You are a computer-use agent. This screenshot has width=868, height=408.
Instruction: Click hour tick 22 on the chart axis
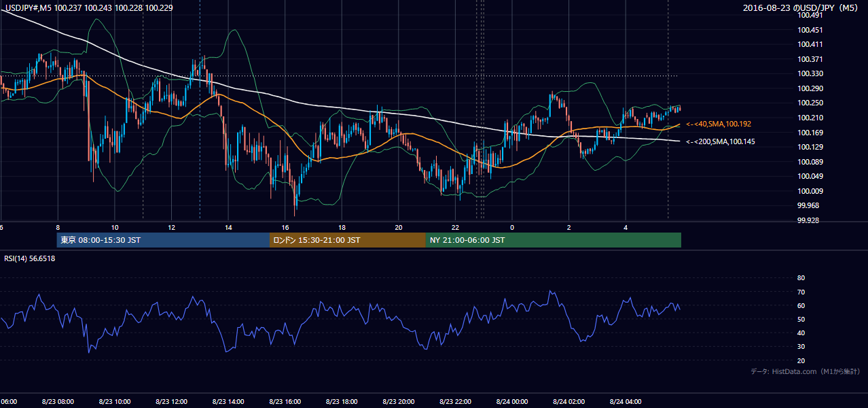(x=455, y=227)
